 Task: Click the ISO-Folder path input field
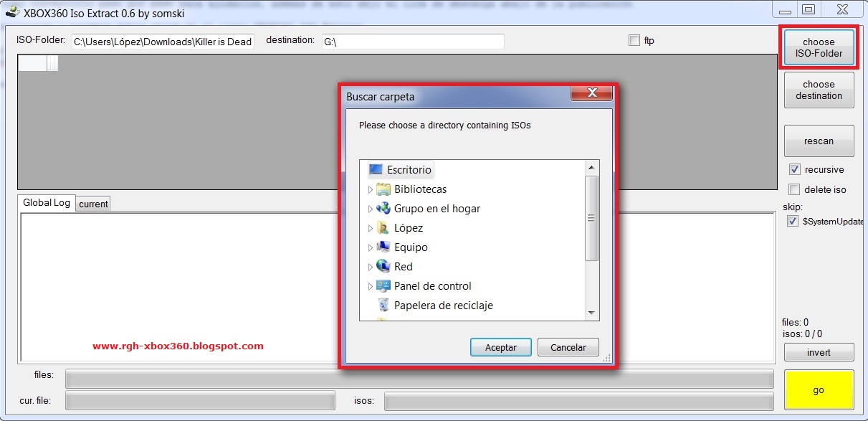(163, 42)
